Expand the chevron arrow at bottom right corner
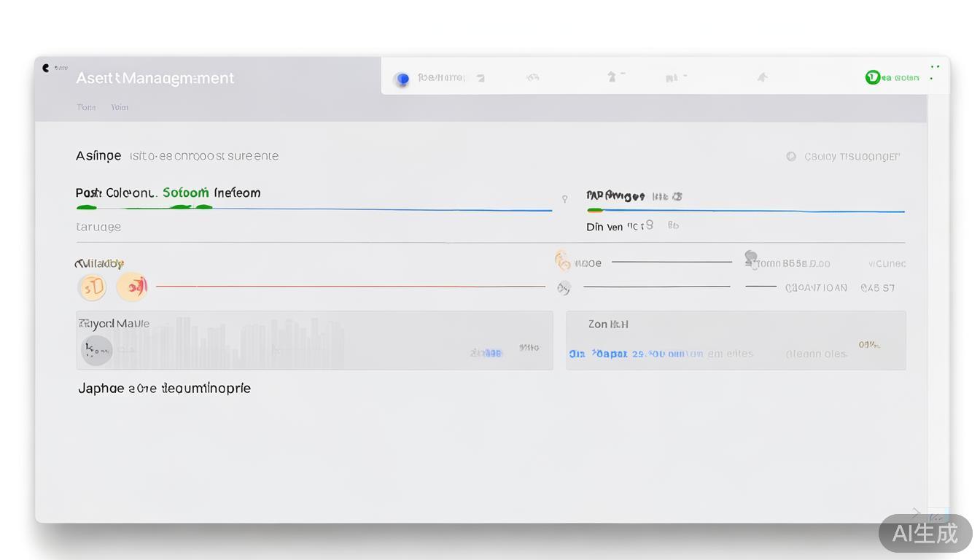Screen dimensions: 980x560 (x=916, y=513)
